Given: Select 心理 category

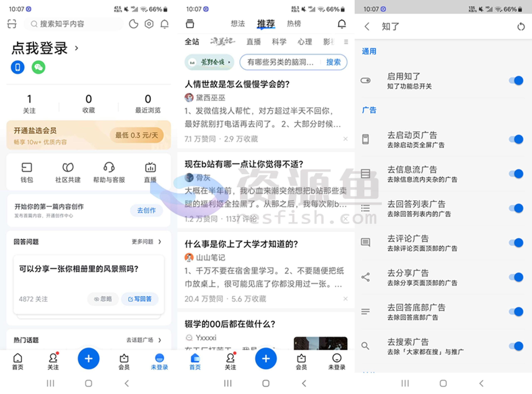Looking at the screenshot, I should coord(305,42).
